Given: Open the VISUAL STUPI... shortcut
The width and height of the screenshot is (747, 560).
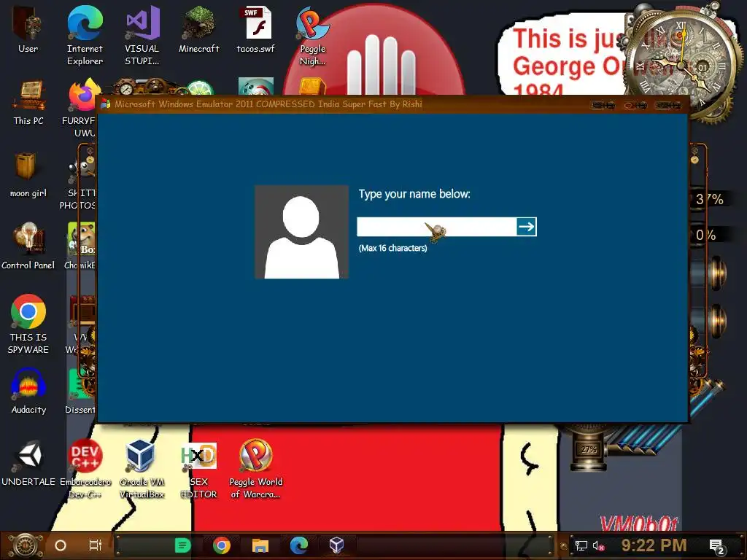Looking at the screenshot, I should pyautogui.click(x=142, y=34).
